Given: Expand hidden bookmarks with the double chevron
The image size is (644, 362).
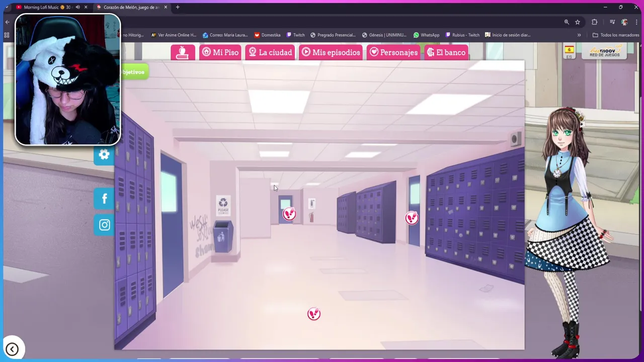Looking at the screenshot, I should pos(579,35).
